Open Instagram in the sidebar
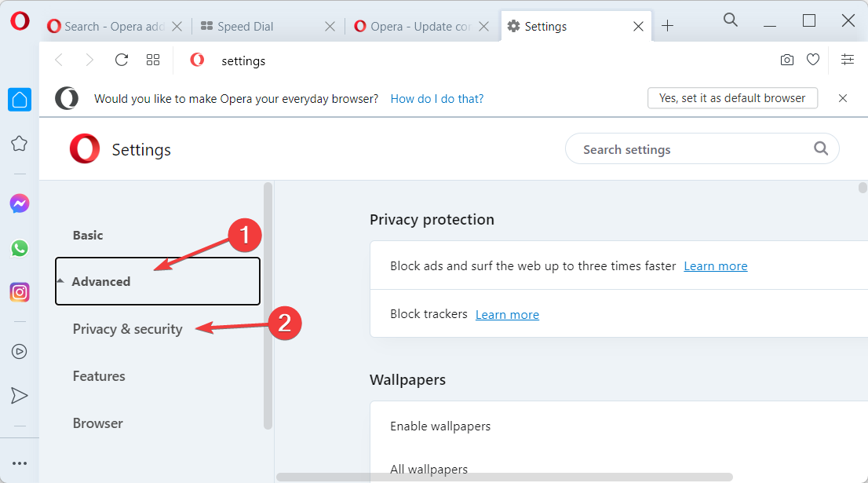 pos(20,292)
